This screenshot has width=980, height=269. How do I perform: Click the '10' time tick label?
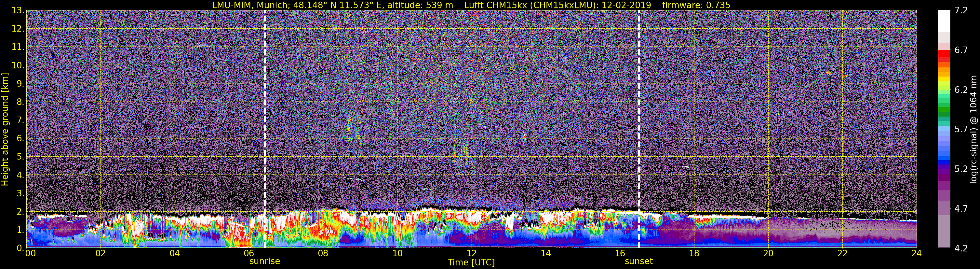[397, 253]
